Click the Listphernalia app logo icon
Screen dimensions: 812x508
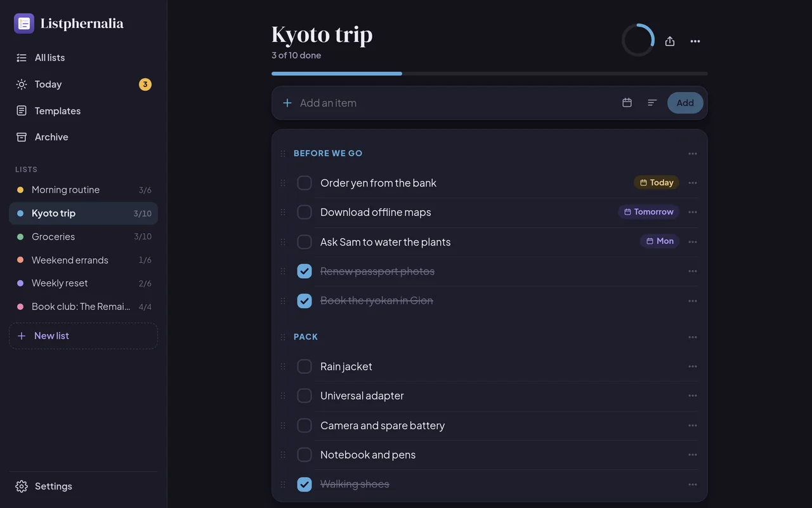(x=24, y=23)
